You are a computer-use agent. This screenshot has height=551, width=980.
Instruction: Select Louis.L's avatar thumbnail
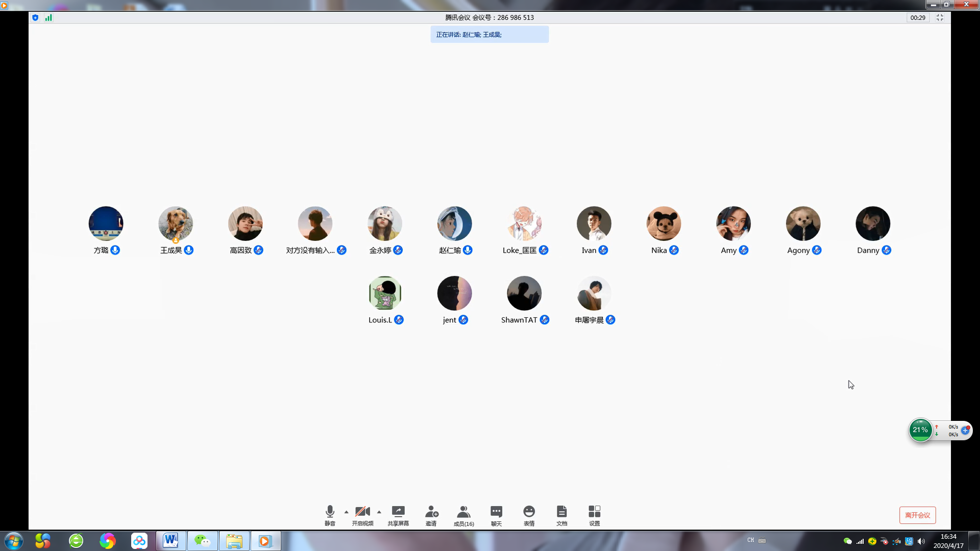click(x=385, y=293)
